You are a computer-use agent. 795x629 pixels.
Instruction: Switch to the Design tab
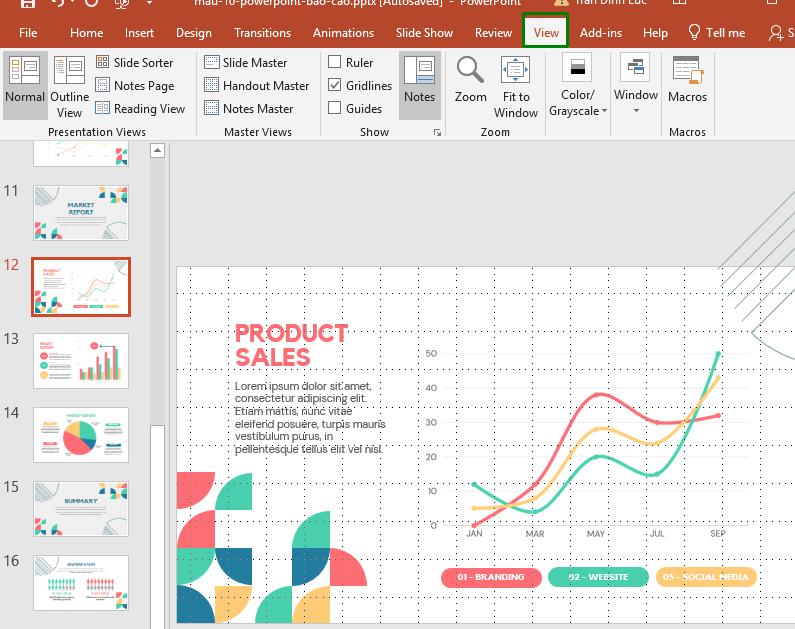(x=194, y=33)
